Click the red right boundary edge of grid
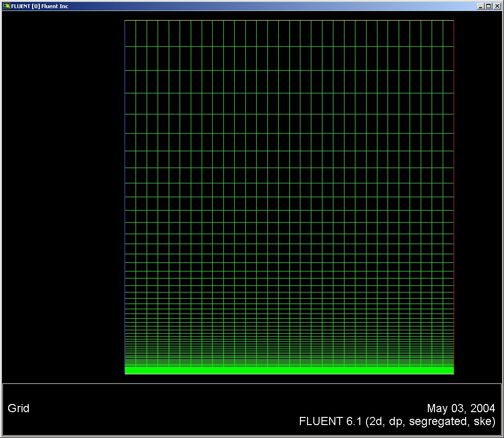This screenshot has height=438, width=504. click(454, 197)
